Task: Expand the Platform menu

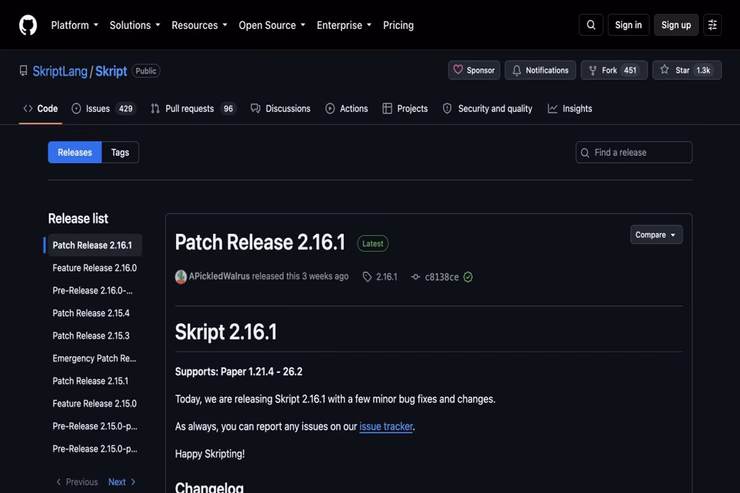Action: [75, 25]
